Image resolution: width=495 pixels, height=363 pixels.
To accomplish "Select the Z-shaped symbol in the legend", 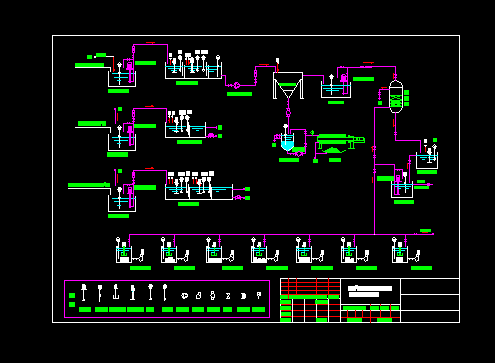I will [x=228, y=296].
